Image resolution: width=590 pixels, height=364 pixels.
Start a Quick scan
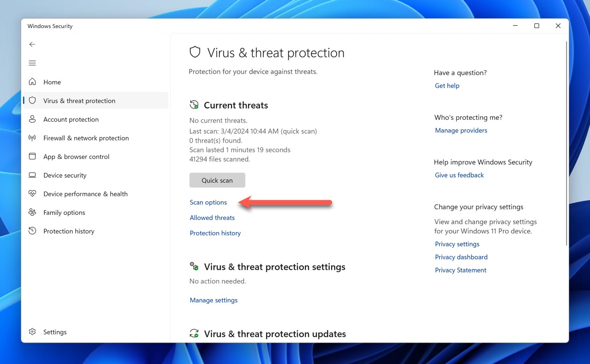click(x=217, y=180)
